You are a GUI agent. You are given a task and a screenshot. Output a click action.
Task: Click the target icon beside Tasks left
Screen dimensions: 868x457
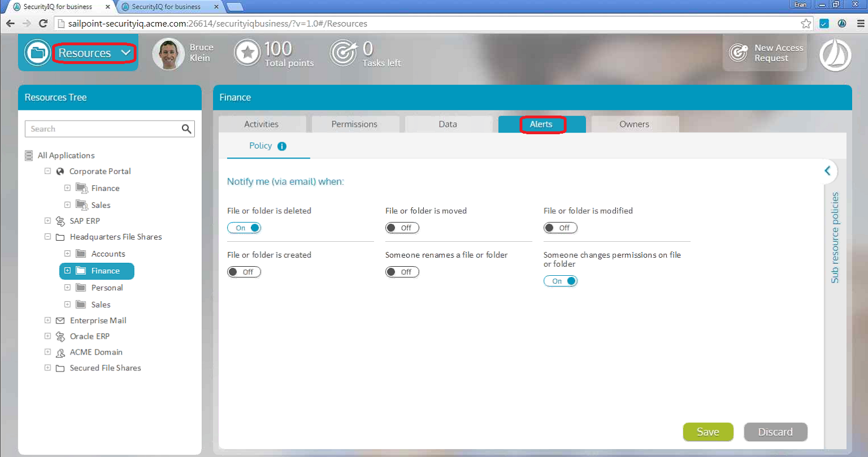click(343, 53)
